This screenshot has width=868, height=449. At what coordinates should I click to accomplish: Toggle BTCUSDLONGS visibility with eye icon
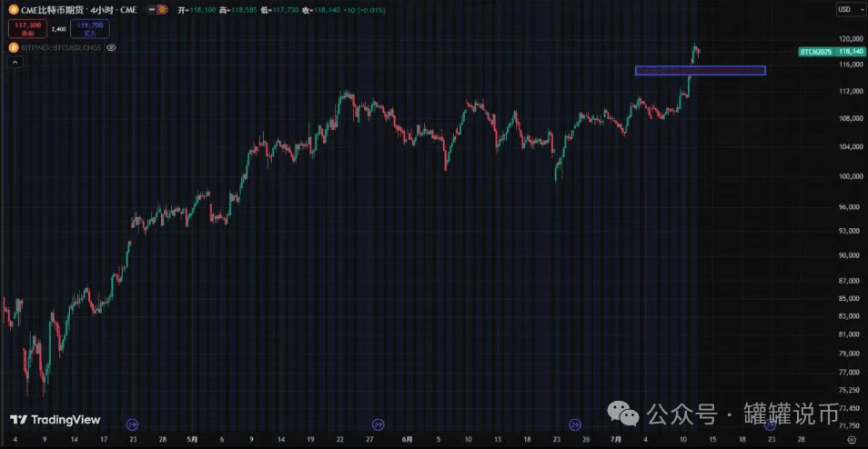click(x=111, y=47)
